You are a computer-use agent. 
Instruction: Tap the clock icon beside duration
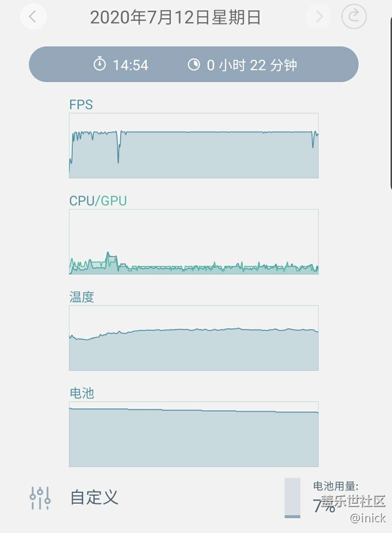click(x=194, y=64)
